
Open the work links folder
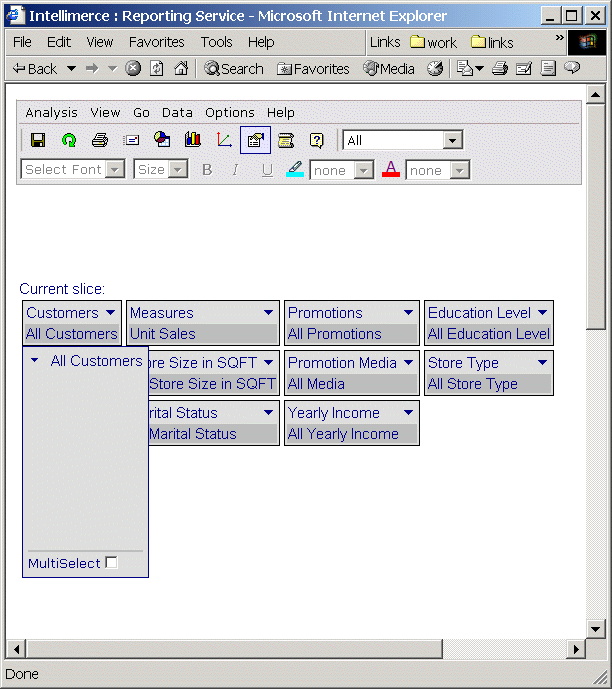[434, 43]
